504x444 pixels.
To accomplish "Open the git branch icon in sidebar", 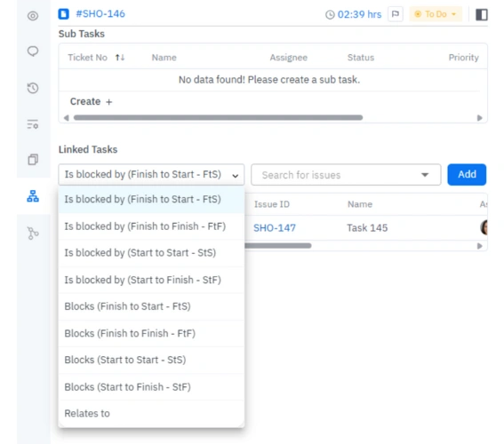I will pos(33,233).
